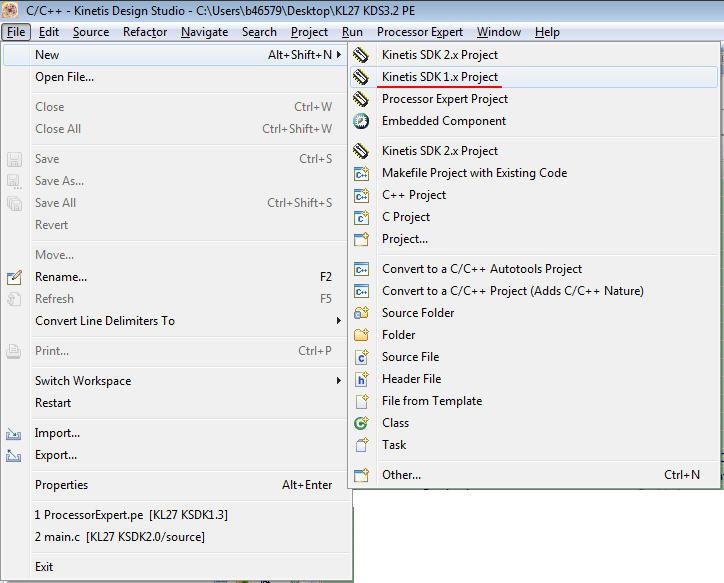Screen dimensions: 724x583
Task: Choose Open File... from File menu
Action: point(175,77)
